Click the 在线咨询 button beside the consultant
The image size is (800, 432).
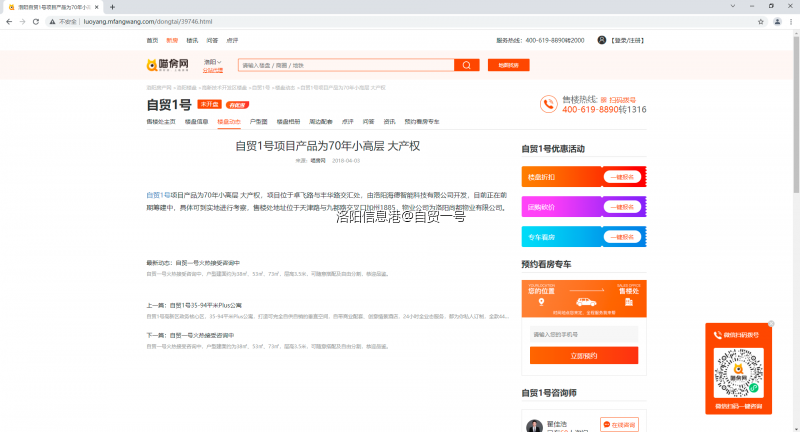(x=619, y=425)
